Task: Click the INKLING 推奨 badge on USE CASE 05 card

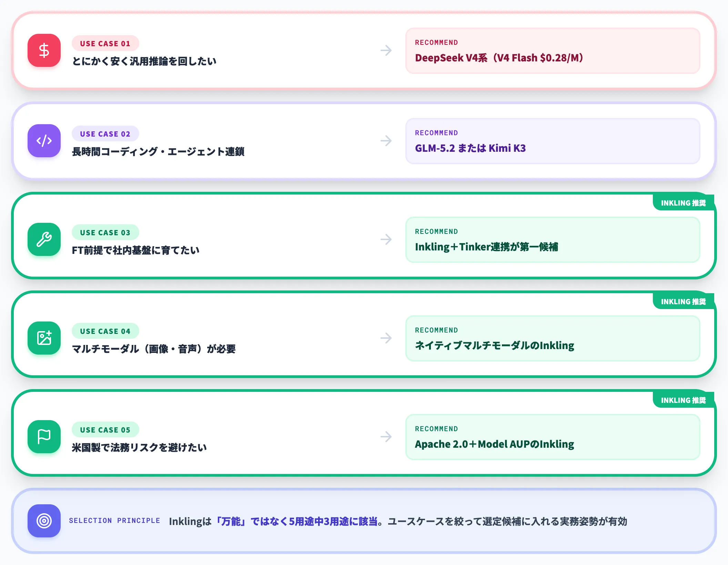Action: click(x=683, y=400)
